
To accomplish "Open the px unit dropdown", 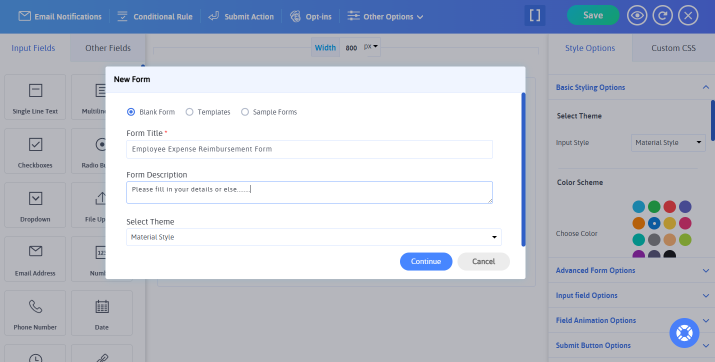I will 372,47.
